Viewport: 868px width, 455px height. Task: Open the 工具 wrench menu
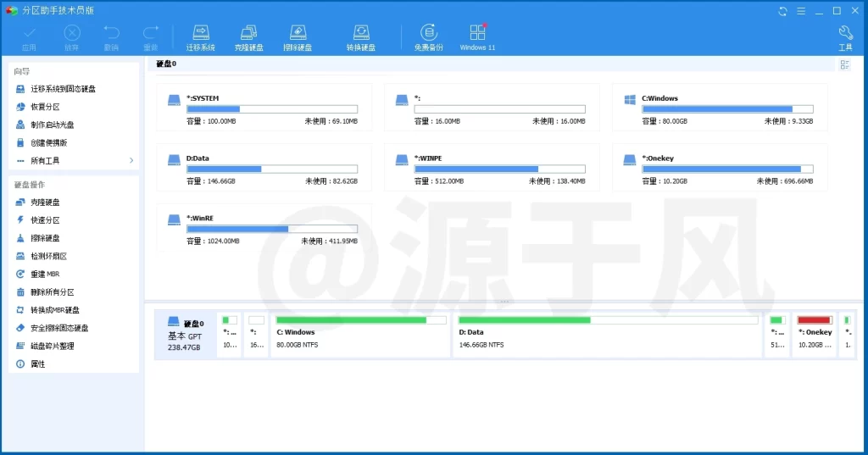tap(845, 38)
